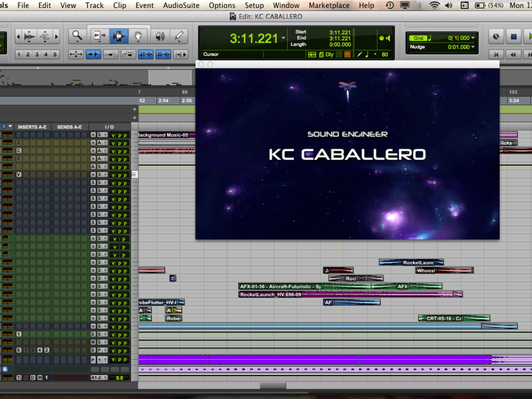The image size is (532, 399).
Task: Select the Zoomer magnifying glass tool
Action: (77, 36)
